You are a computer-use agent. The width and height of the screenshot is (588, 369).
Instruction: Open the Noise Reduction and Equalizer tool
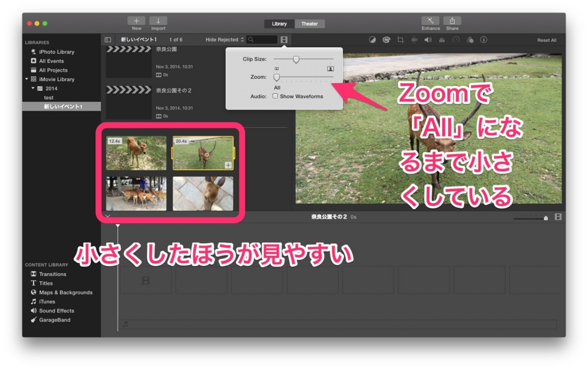tap(442, 39)
